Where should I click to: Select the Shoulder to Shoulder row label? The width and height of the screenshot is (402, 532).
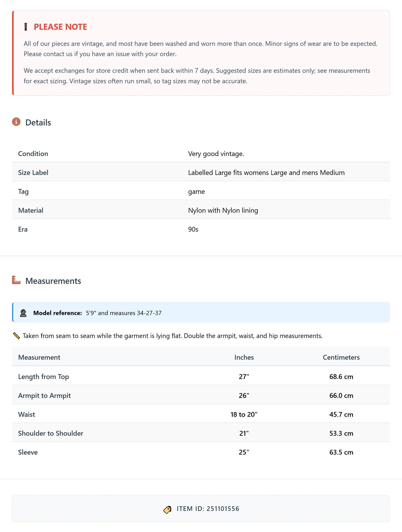[51, 433]
